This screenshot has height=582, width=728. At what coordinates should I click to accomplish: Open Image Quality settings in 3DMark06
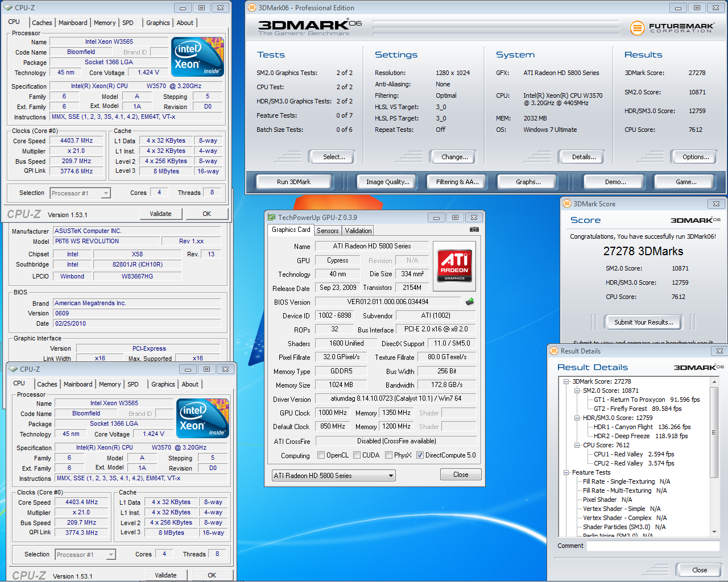click(387, 182)
